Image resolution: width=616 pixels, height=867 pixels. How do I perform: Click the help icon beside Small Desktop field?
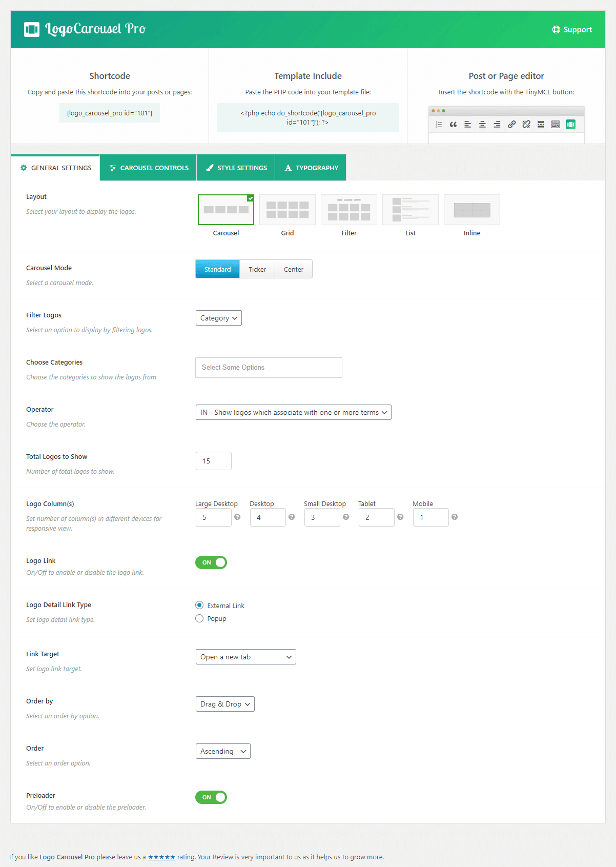(346, 517)
